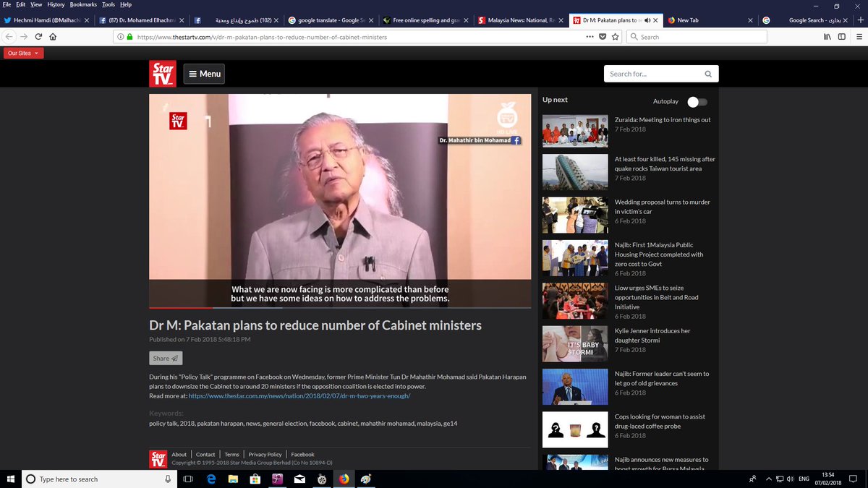Click the Share button below video title
868x488 pixels.
pos(166,358)
